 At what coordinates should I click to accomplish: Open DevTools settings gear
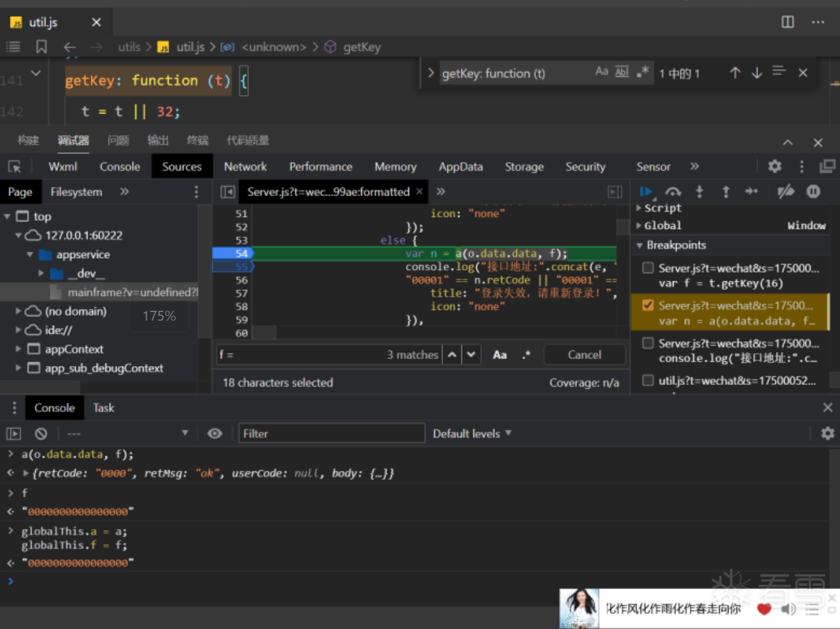click(775, 166)
